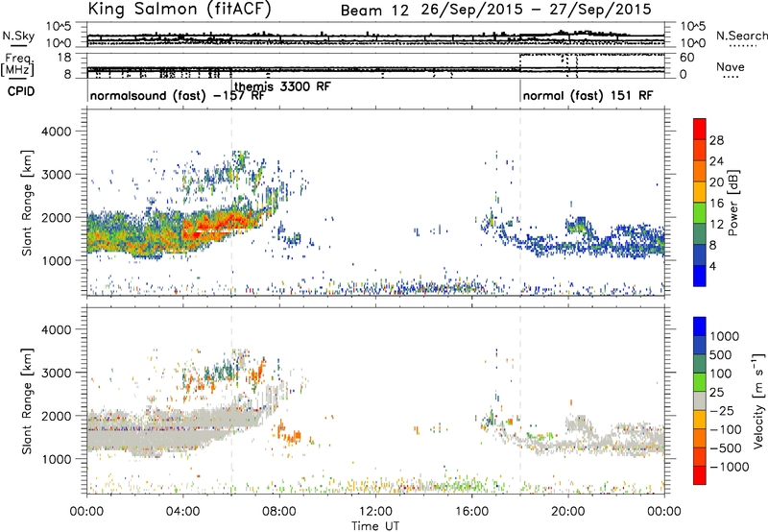768x532 pixels.
Task: Click the 10^5 tick beside N.Sky
Action: (60, 26)
